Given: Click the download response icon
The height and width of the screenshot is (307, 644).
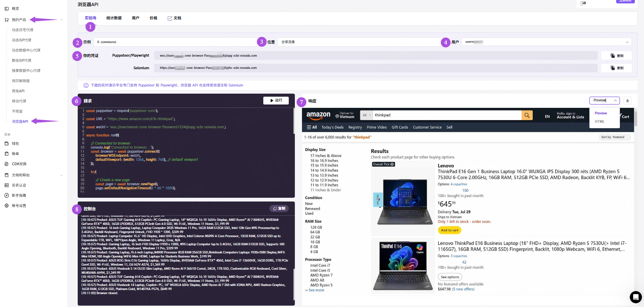Looking at the screenshot, I should pyautogui.click(x=627, y=100).
